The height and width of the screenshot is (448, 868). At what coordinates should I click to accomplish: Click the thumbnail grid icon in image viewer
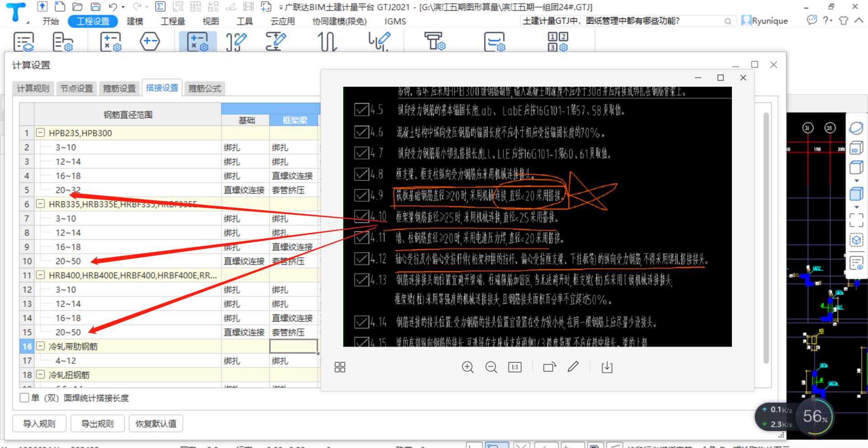click(x=340, y=367)
